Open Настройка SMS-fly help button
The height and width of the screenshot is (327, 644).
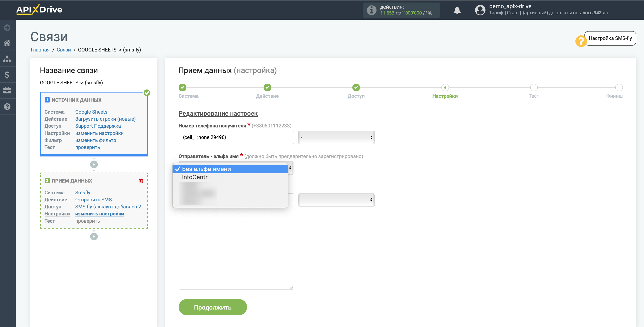[x=610, y=38]
